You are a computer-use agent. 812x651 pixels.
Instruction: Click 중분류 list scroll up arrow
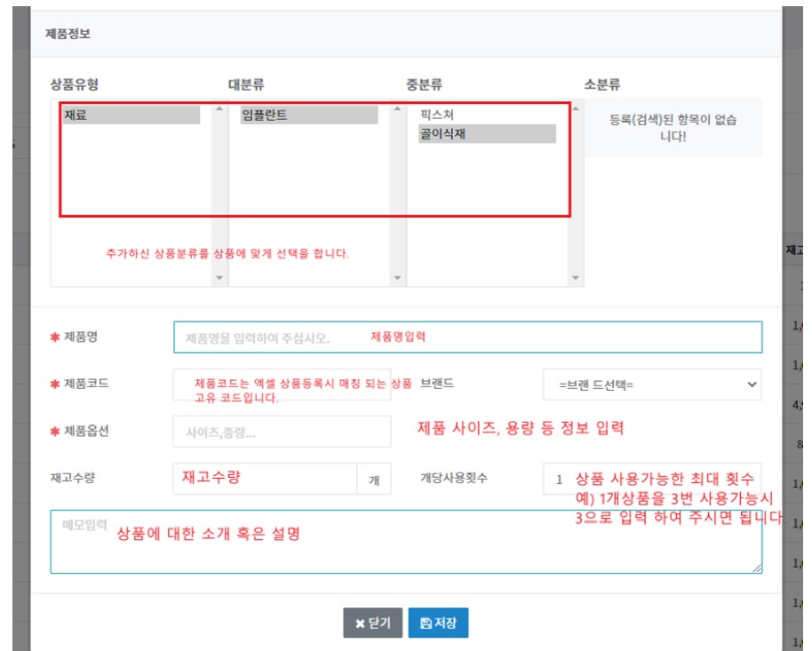pyautogui.click(x=575, y=110)
